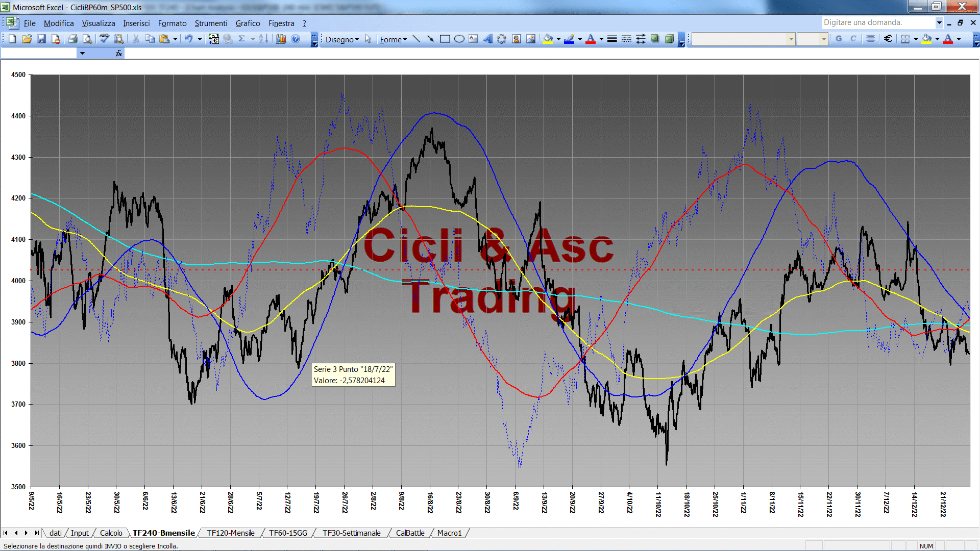Switch to the Input sheet tab
The image size is (980, 551).
pyautogui.click(x=80, y=533)
